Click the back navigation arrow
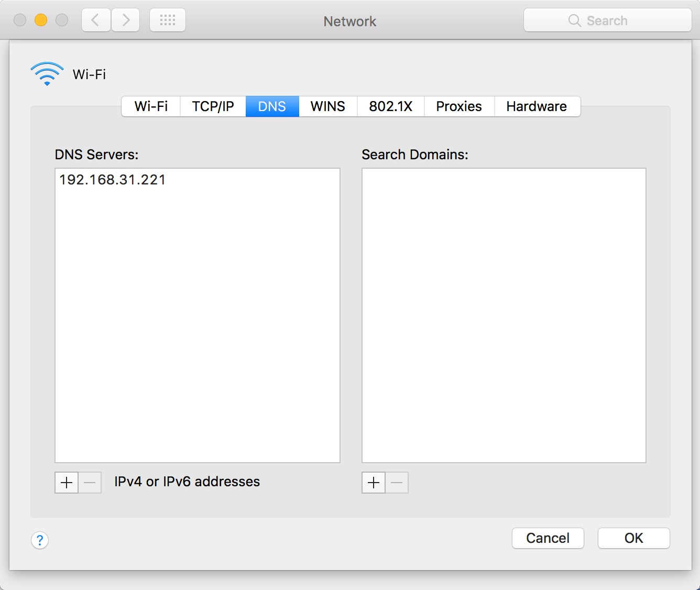This screenshot has width=700, height=590. pyautogui.click(x=95, y=19)
